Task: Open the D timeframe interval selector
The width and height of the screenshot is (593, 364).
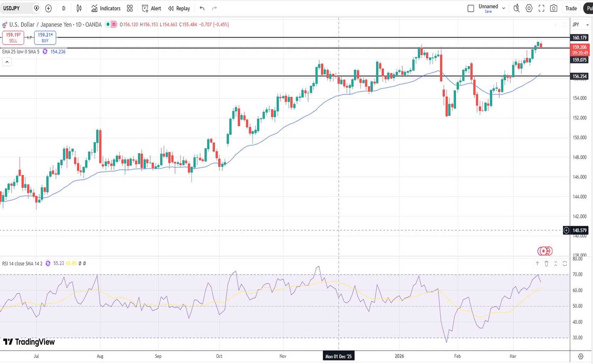Action: click(x=64, y=8)
